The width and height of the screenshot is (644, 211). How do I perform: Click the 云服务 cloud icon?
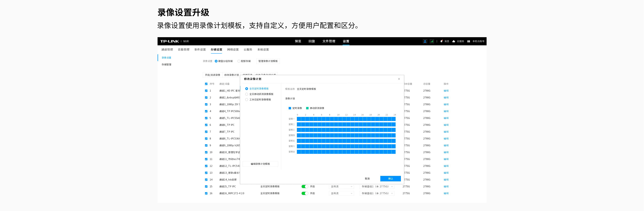coord(454,41)
